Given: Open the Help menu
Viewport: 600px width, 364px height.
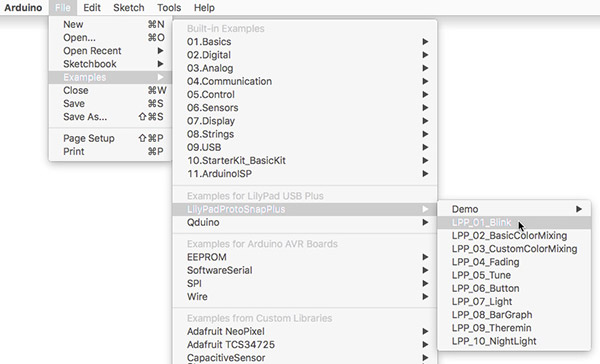Looking at the screenshot, I should point(204,8).
